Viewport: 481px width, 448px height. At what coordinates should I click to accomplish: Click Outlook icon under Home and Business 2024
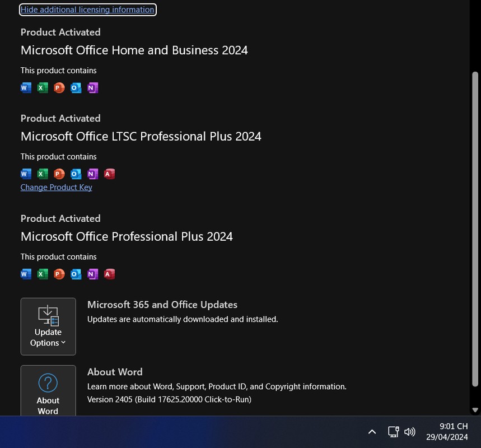tap(76, 88)
